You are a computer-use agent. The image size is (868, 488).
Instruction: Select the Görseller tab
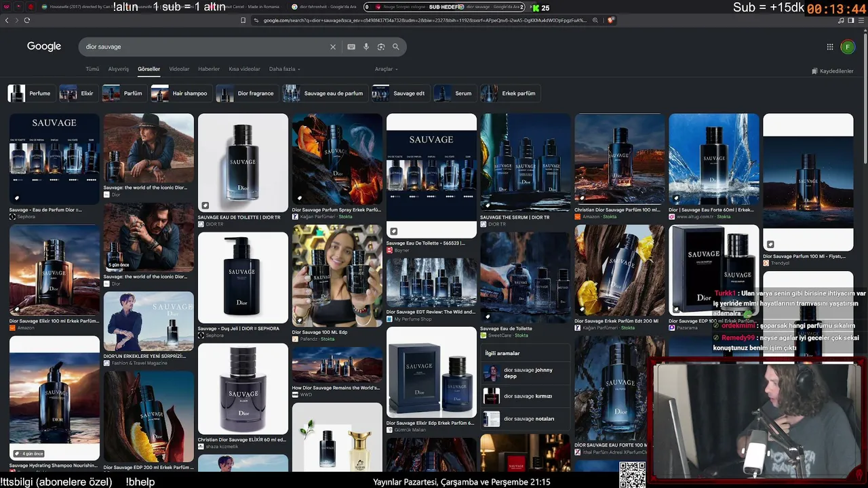pyautogui.click(x=149, y=69)
